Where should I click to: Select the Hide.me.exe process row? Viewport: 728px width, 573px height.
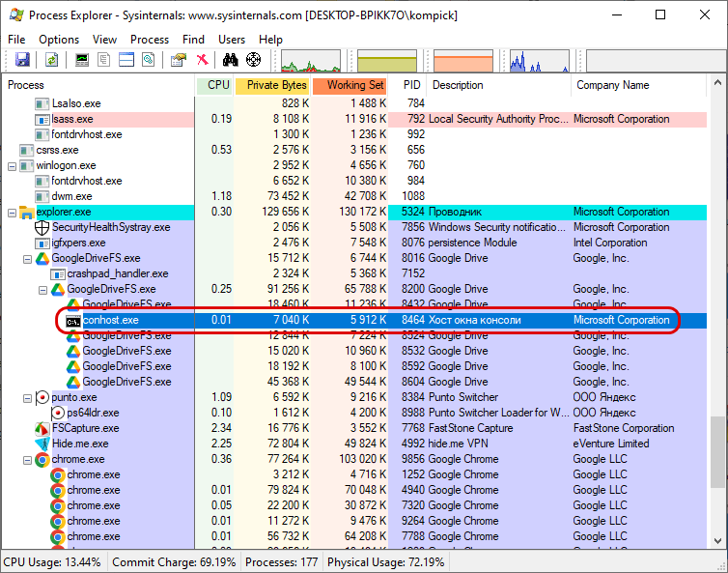click(x=354, y=444)
